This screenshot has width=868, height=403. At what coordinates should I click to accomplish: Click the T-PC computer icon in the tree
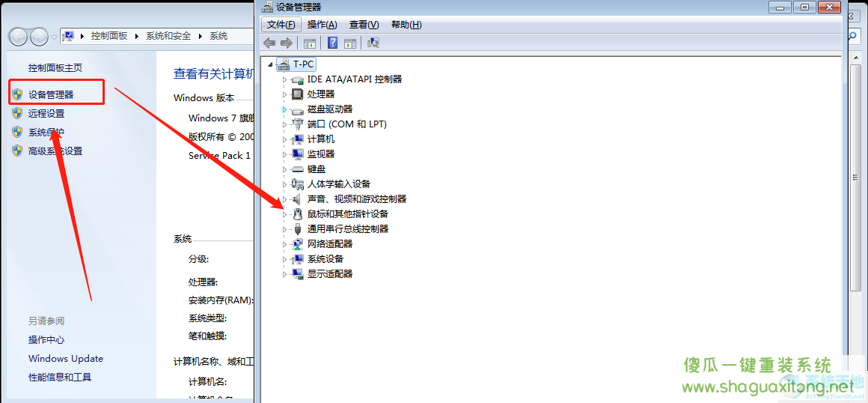pos(284,64)
